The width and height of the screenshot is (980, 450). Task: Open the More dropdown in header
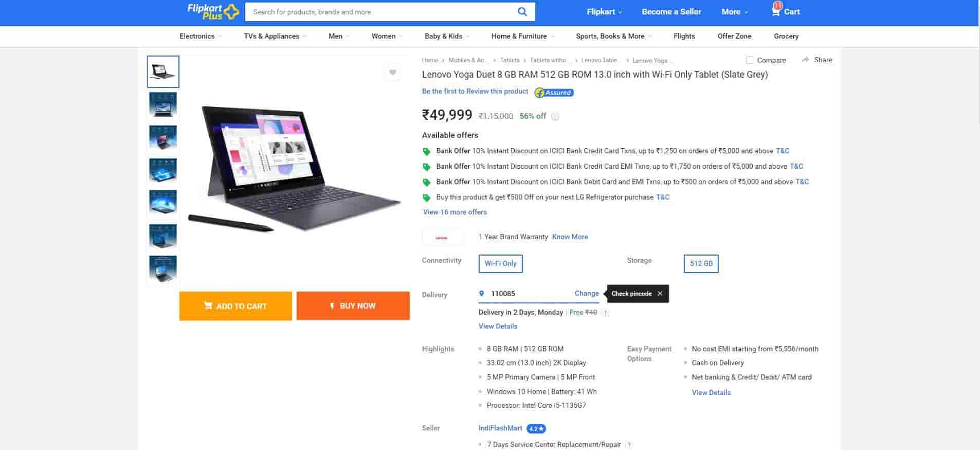coord(734,12)
